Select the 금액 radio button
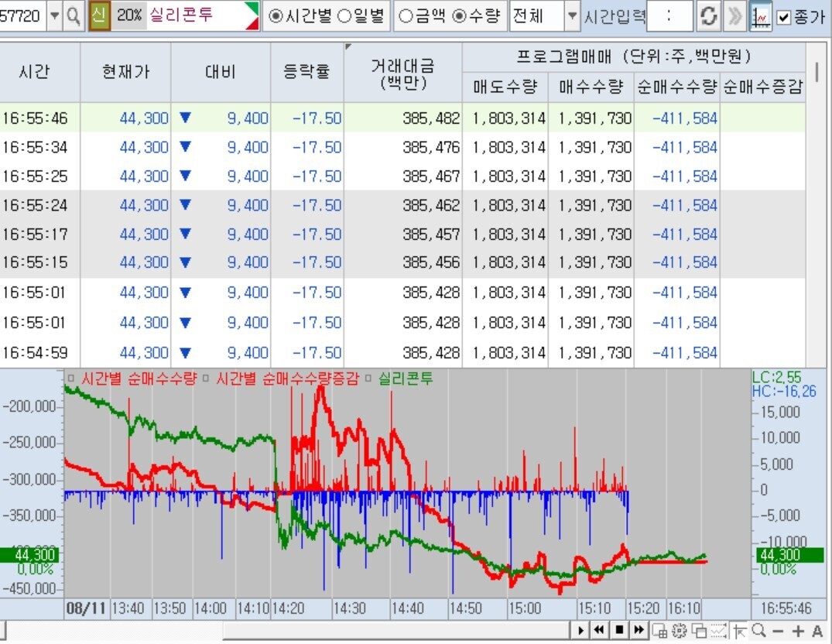This screenshot has width=832, height=644. [x=404, y=16]
